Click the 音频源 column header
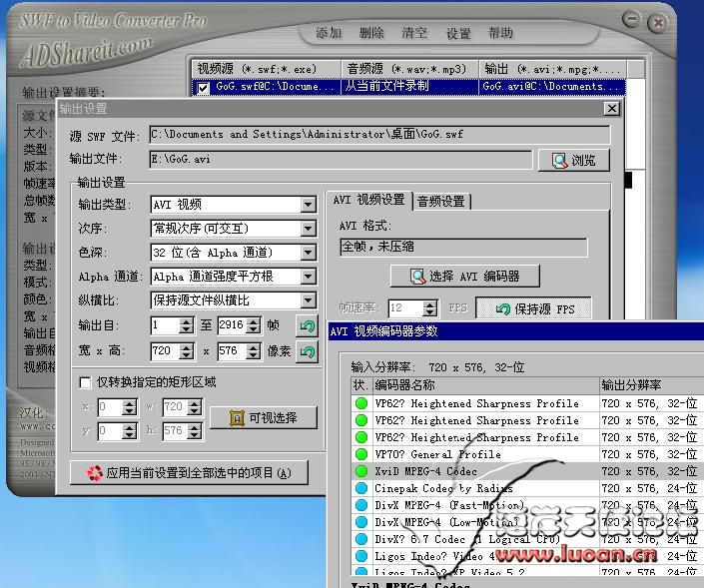 click(410, 69)
